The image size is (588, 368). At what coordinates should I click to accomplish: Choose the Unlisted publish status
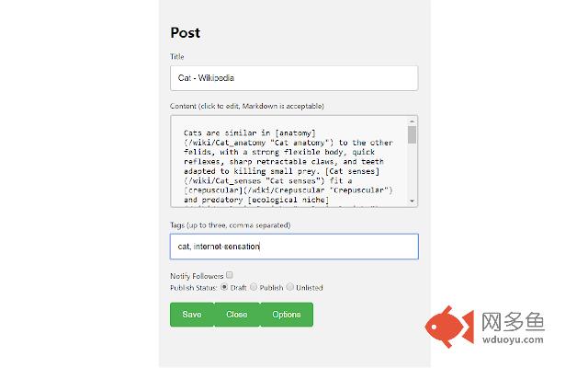pos(290,287)
